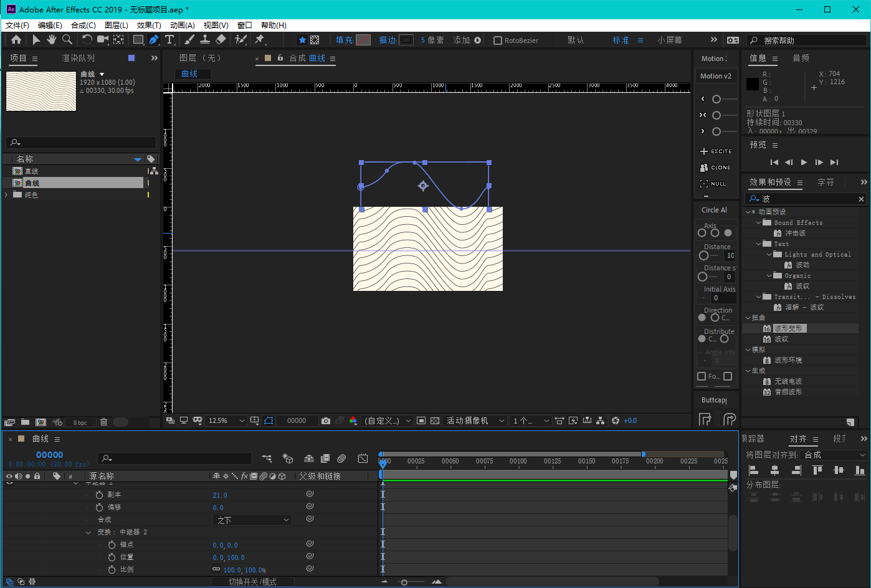This screenshot has width=871, height=588.
Task: Select the Type tool
Action: click(169, 40)
